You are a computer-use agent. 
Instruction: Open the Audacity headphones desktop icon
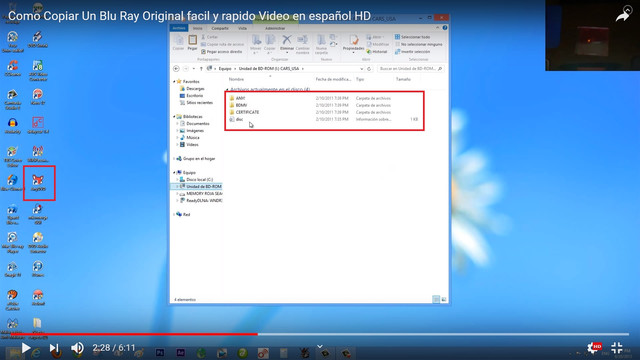(x=13, y=126)
